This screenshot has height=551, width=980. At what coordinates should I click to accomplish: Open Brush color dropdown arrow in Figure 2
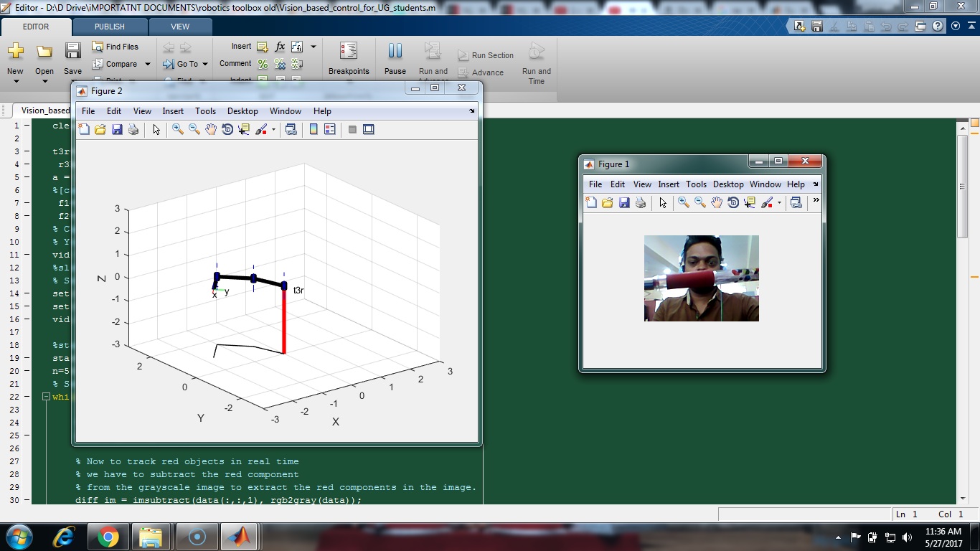click(273, 131)
